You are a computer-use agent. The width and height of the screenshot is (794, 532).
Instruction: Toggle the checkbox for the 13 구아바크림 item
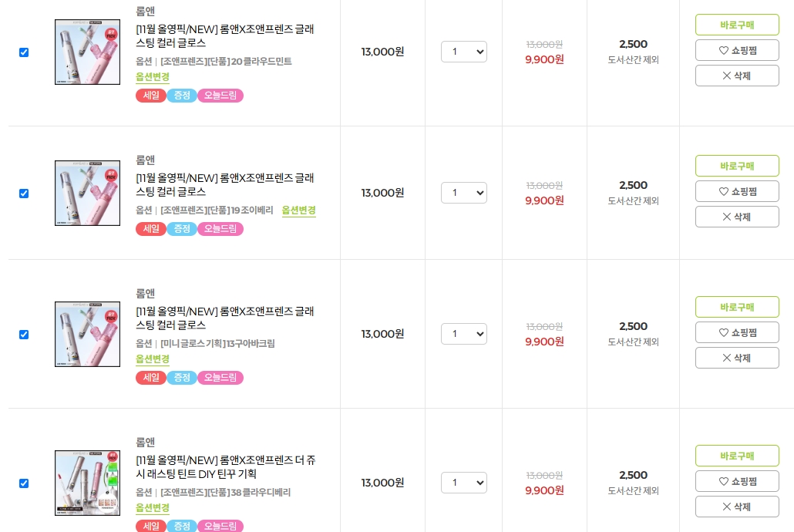(x=24, y=335)
